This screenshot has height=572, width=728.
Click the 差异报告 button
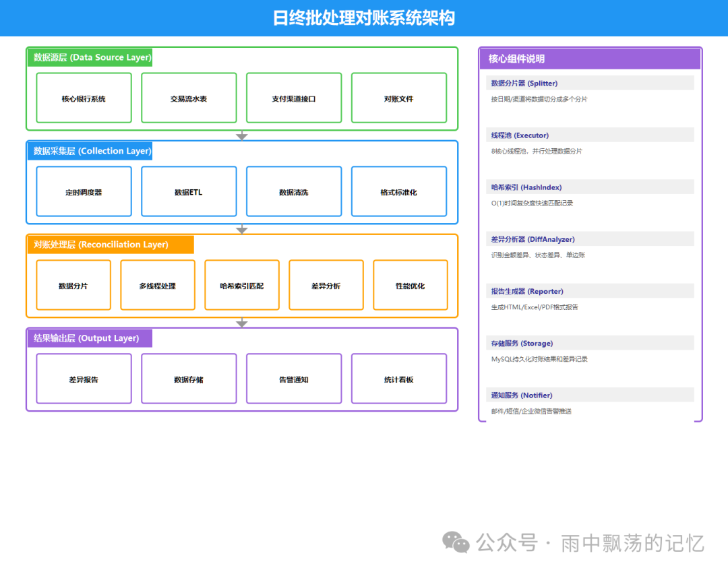click(84, 378)
